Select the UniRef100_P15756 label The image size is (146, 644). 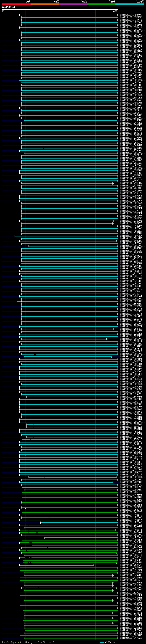pyautogui.click(x=131, y=600)
